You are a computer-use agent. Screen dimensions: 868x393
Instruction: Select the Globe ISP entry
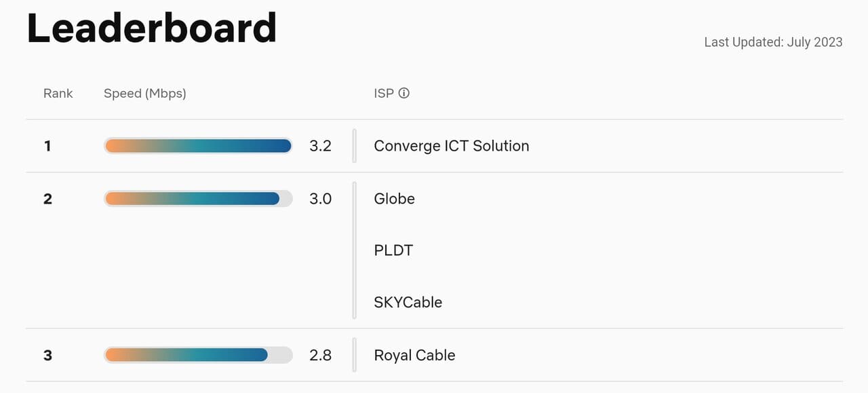[x=394, y=198]
